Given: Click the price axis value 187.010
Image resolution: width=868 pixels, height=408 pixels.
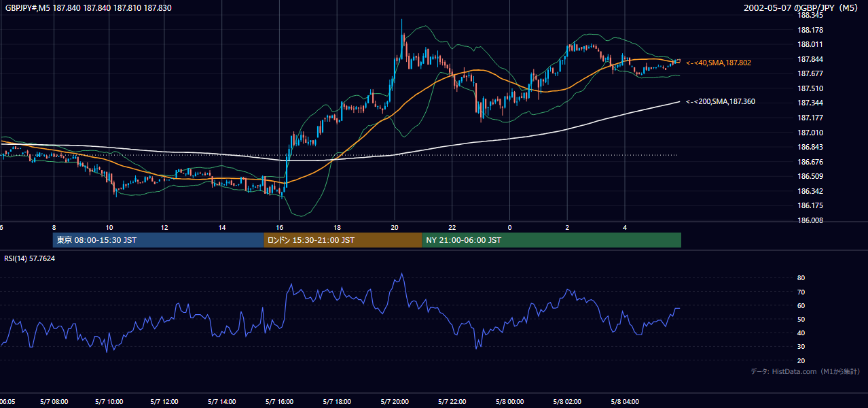Looking at the screenshot, I should pos(810,133).
